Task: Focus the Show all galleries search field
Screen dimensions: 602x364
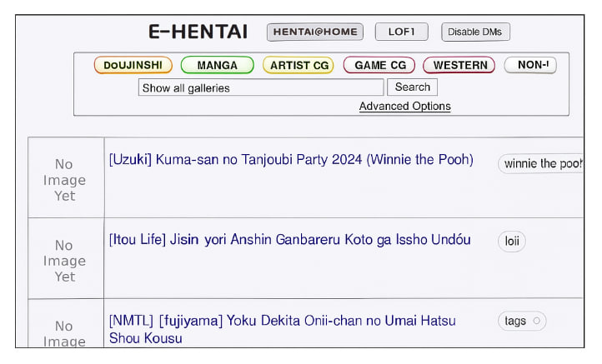Action: (261, 87)
